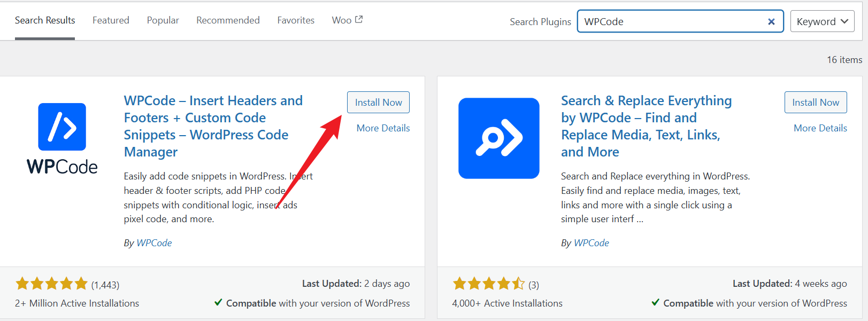The image size is (868, 321).
Task: Click the WPCode plugin logo icon
Action: [62, 138]
